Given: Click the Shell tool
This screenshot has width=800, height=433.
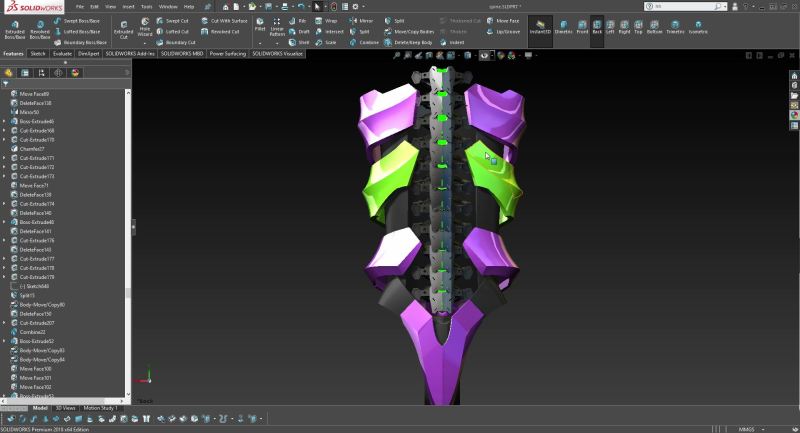Looking at the screenshot, I should (299, 42).
